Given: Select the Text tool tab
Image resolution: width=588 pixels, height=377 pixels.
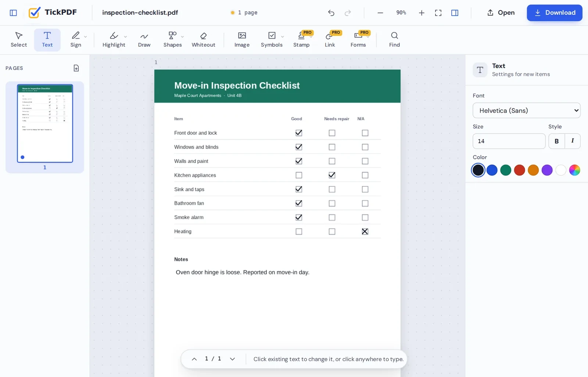Looking at the screenshot, I should pos(47,40).
